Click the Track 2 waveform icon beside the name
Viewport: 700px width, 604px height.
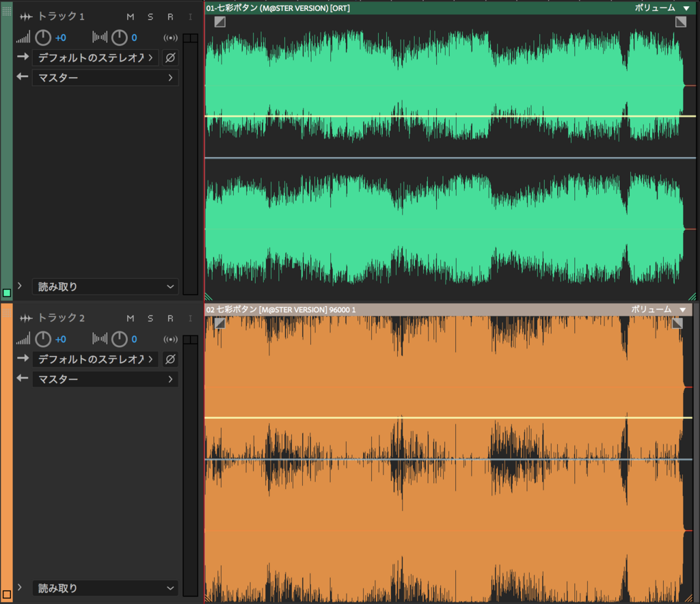coord(26,318)
